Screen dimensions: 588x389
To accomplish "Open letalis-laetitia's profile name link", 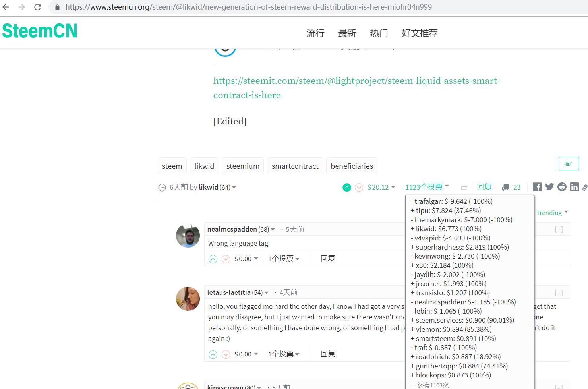I will (x=229, y=292).
